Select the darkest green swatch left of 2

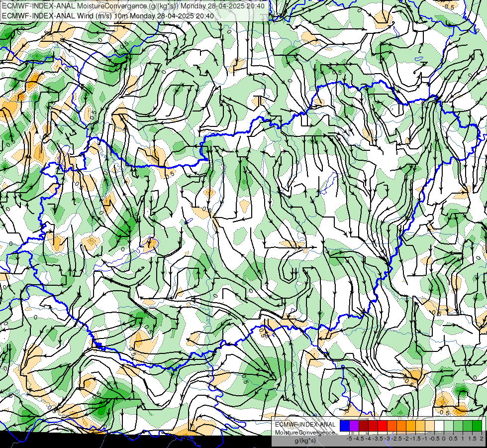tap(477, 426)
